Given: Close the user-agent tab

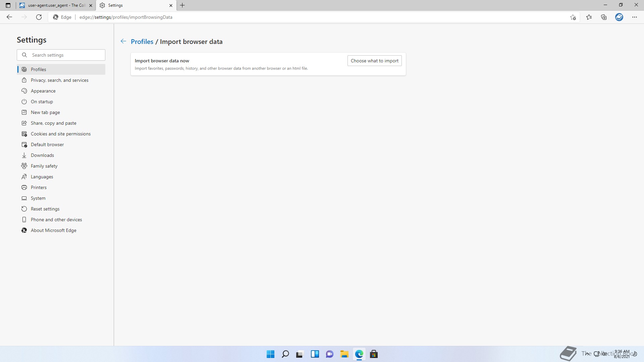Looking at the screenshot, I should point(91,5).
